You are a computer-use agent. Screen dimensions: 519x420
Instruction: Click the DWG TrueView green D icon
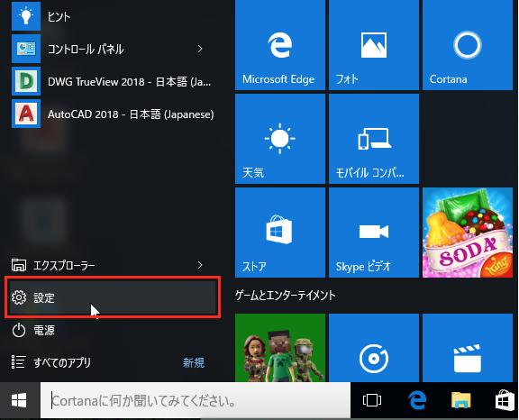coord(26,81)
